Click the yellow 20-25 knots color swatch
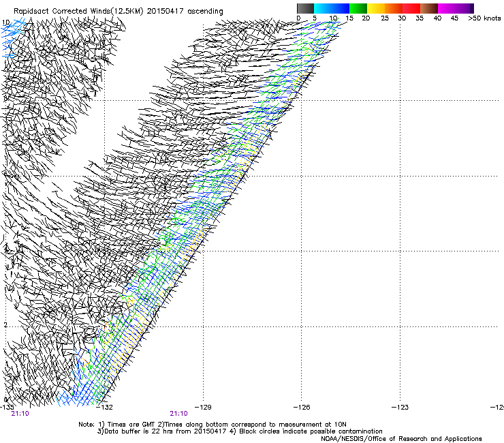Screen dimensions: 504x443 click(376, 8)
